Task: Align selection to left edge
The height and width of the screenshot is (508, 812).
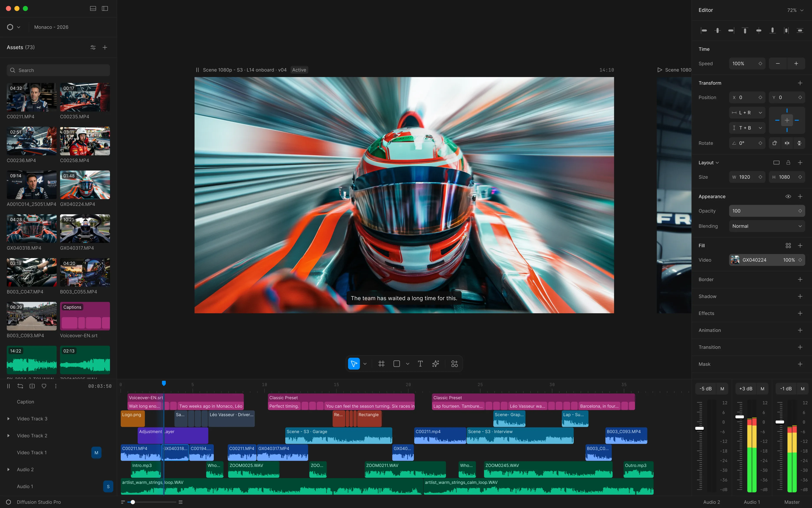Action: point(704,31)
